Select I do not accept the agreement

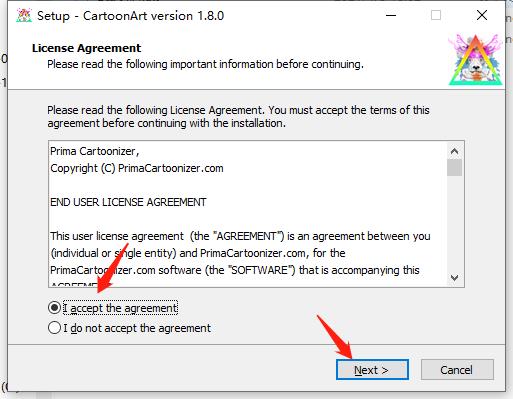point(129,328)
